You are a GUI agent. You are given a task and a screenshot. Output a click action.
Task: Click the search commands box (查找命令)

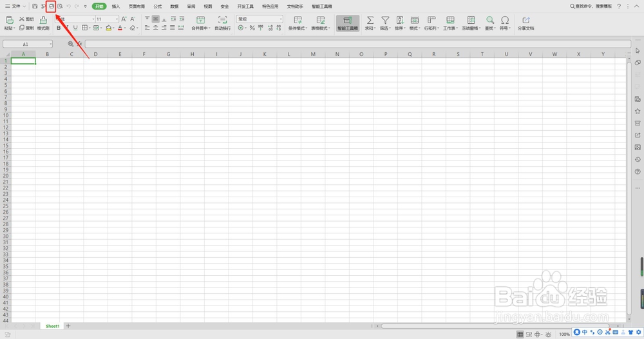[x=591, y=6]
